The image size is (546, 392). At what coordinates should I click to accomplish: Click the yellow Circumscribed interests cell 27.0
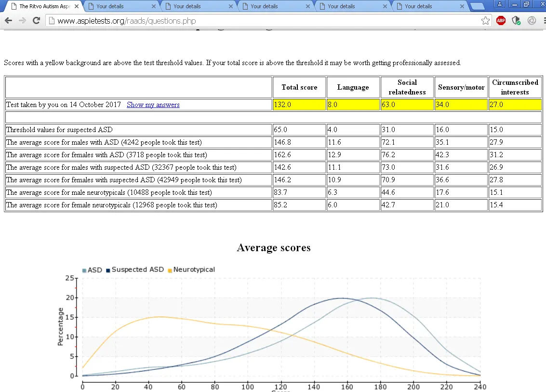pyautogui.click(x=515, y=105)
